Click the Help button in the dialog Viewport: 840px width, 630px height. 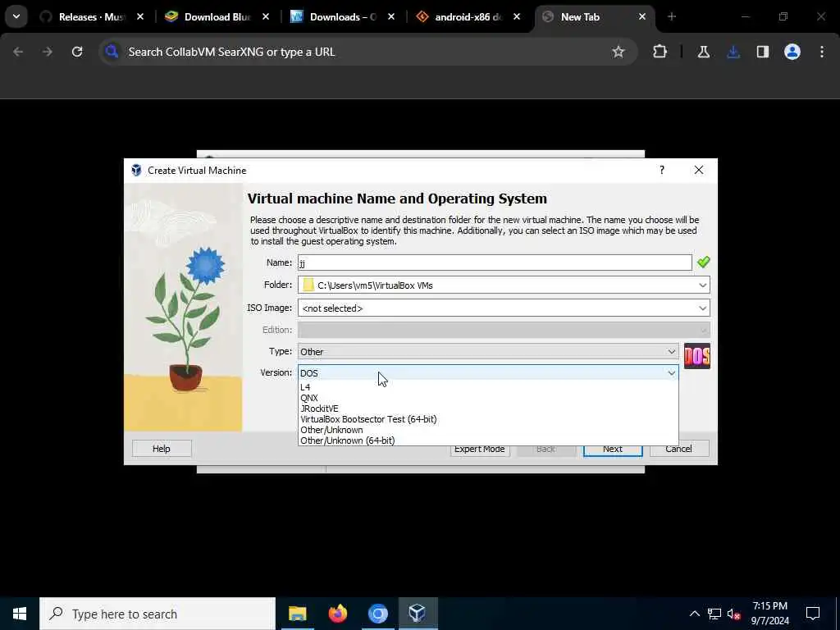pyautogui.click(x=162, y=449)
